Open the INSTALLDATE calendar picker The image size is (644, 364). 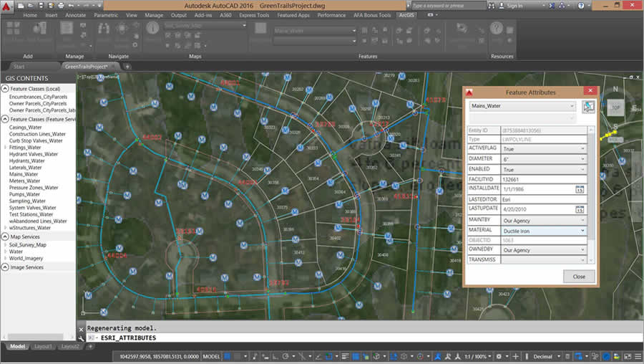coord(580,189)
